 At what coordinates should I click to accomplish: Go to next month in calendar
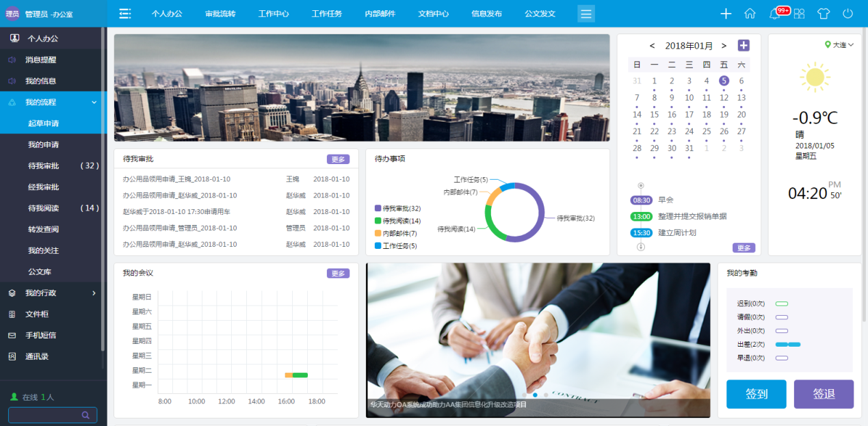point(724,46)
